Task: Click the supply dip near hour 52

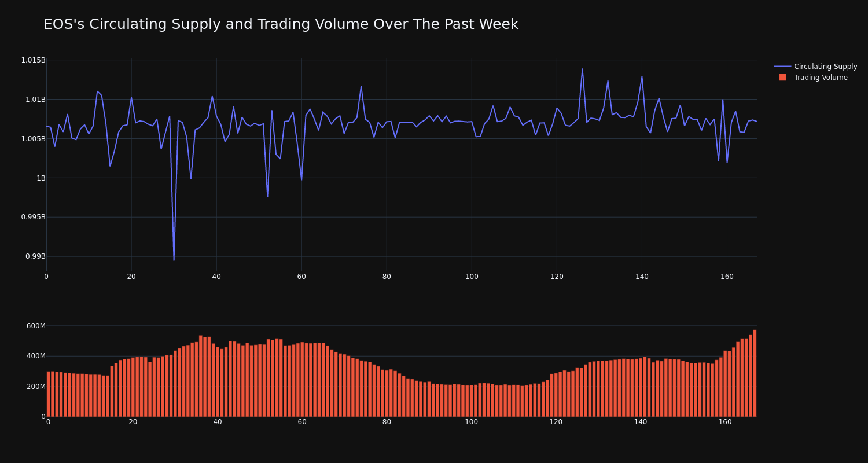Action: 267,196
